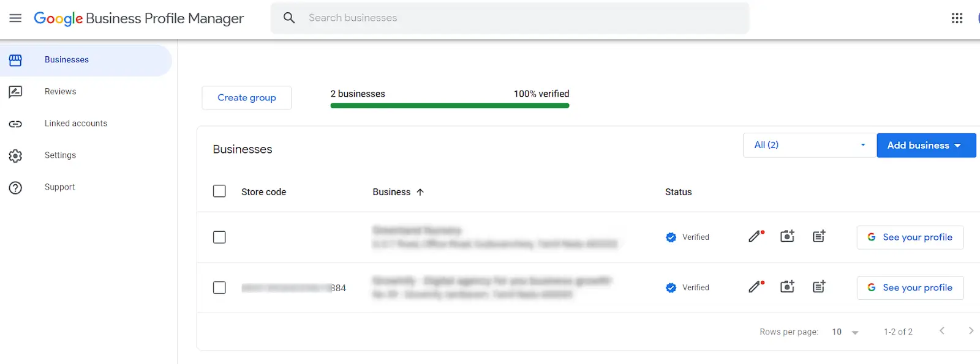Click the Create group button
Viewport: 980px width, 364px height.
(246, 97)
